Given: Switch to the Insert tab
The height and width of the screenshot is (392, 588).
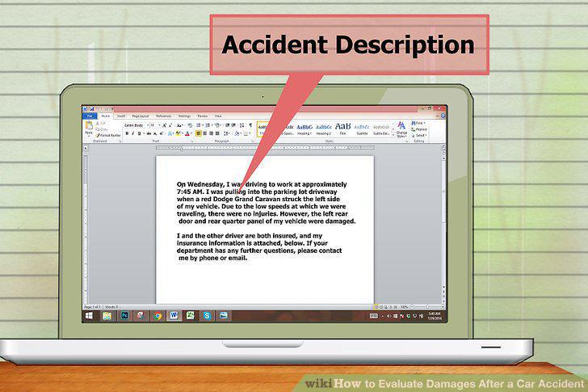Looking at the screenshot, I should point(121,116).
